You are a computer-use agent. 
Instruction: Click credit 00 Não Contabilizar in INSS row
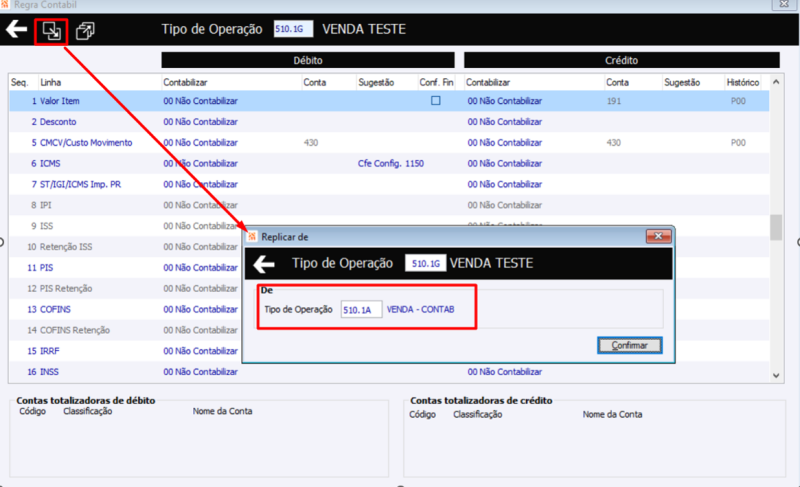505,372
